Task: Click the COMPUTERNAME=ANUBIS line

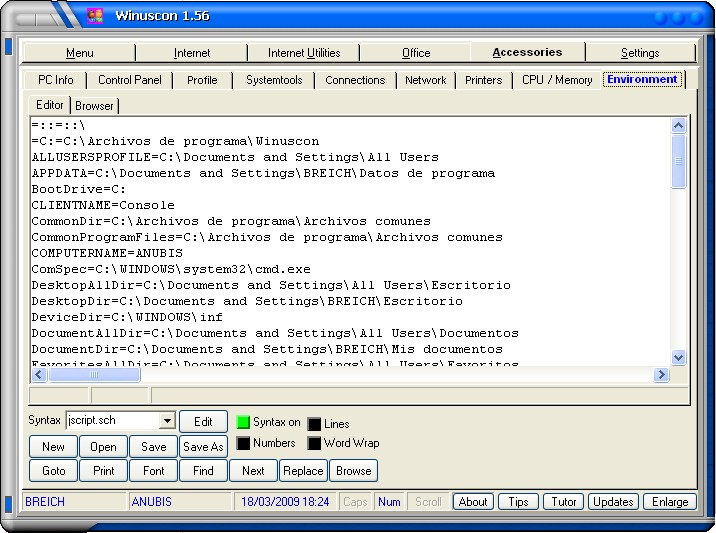Action: [x=107, y=253]
